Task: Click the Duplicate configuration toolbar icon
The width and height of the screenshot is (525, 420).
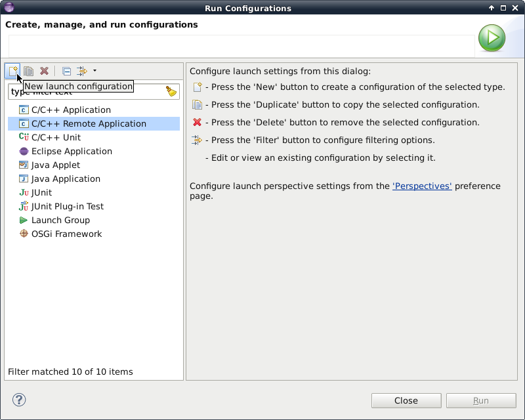Action: (28, 71)
